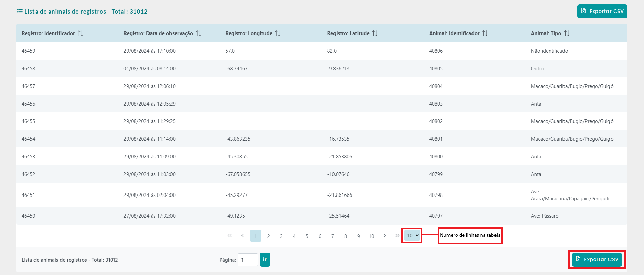Go to next page arrow

pyautogui.click(x=385, y=236)
